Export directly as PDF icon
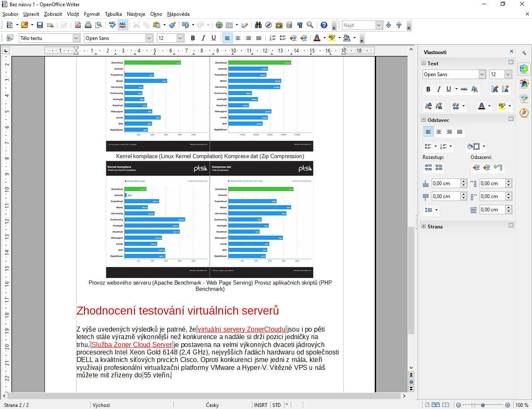 tap(78, 25)
